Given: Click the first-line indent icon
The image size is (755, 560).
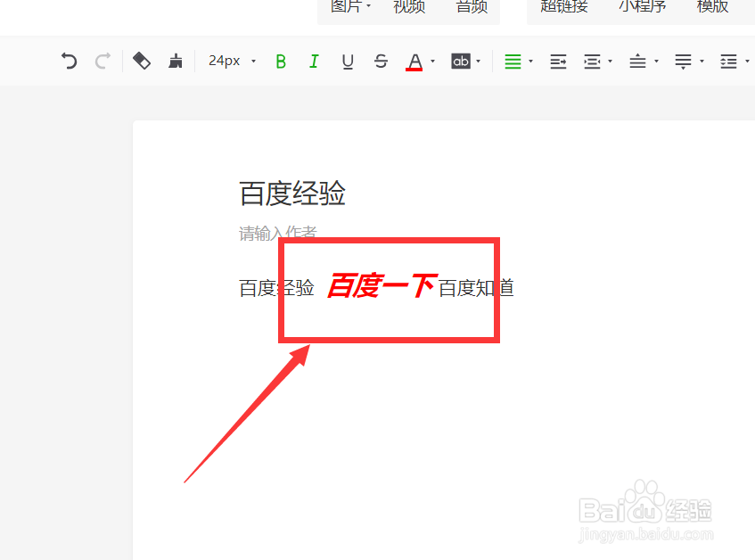Looking at the screenshot, I should (558, 62).
